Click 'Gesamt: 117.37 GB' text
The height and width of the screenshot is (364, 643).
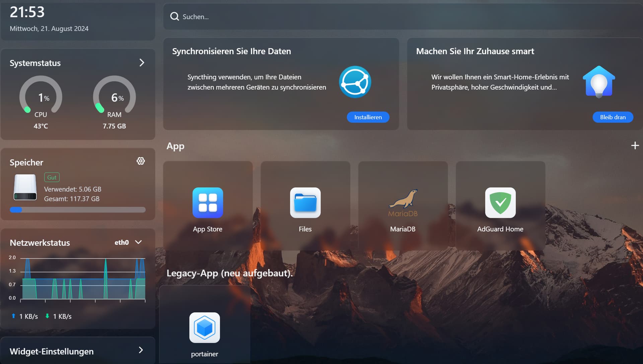[x=72, y=199]
